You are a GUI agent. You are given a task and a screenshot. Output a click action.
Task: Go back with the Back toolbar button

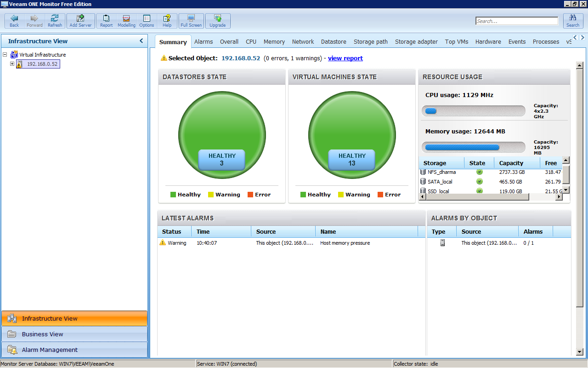14,21
